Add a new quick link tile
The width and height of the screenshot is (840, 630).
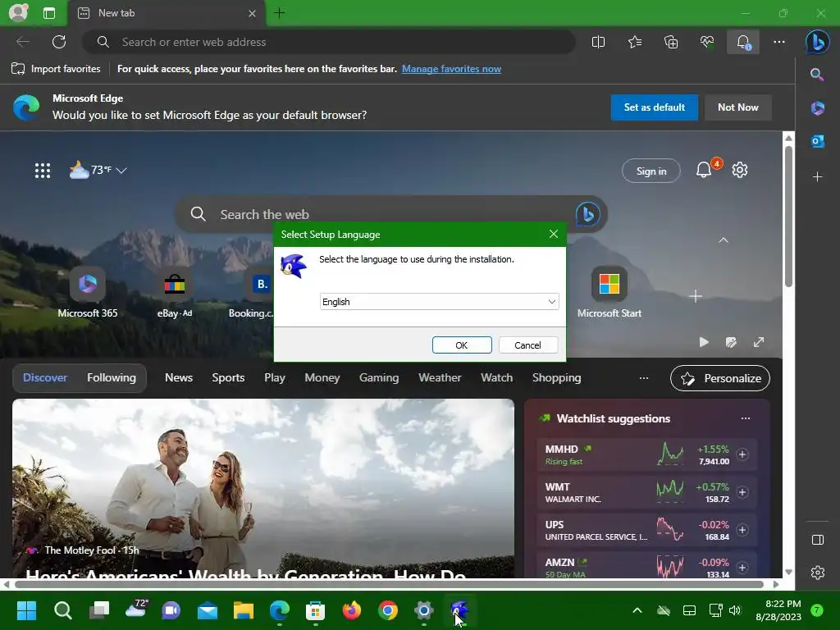[696, 296]
